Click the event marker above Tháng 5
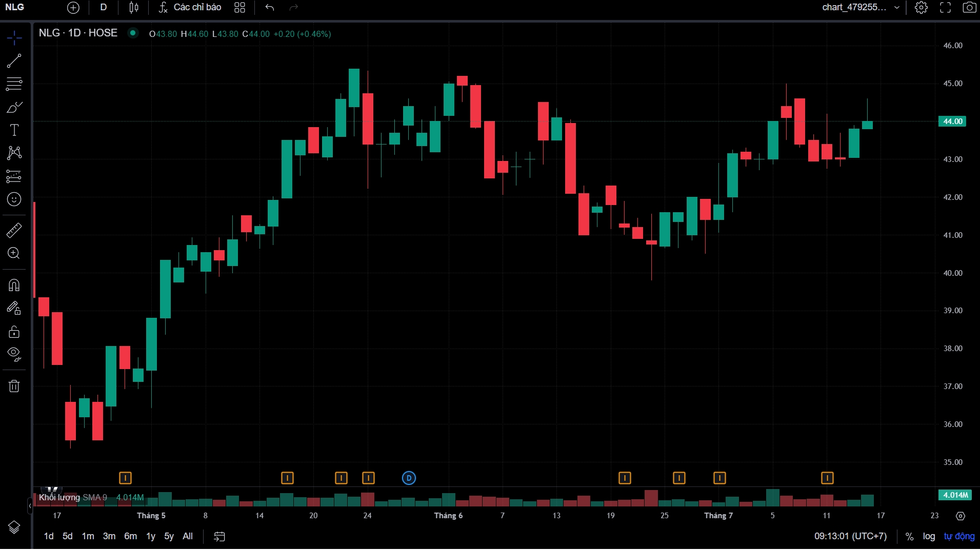The image size is (980, 550). (125, 478)
